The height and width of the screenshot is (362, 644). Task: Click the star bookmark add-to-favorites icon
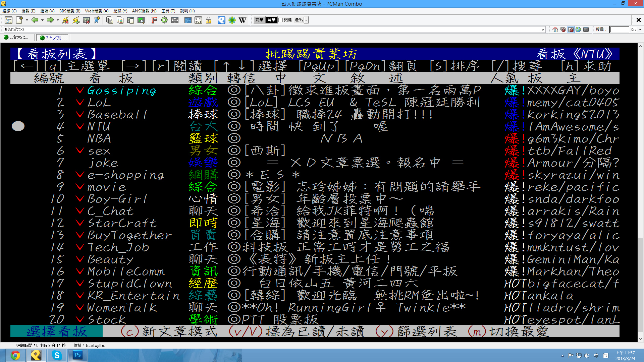pyautogui.click(x=97, y=20)
